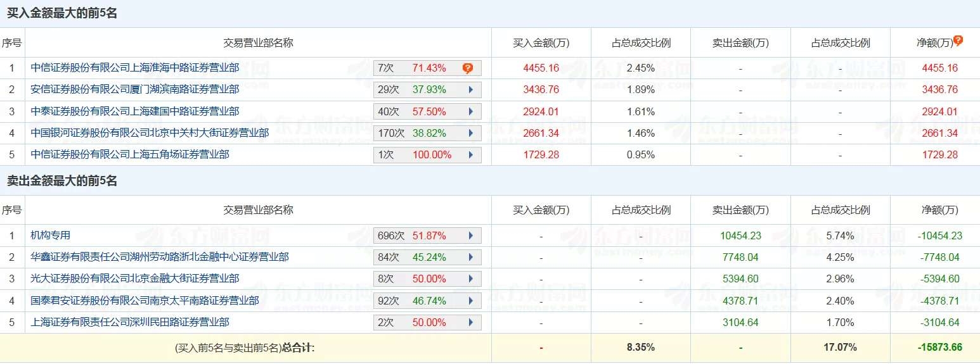Open 中信证券上海淮海中路证券营业部 link
Viewport: 980px width, 364px height.
click(x=135, y=68)
